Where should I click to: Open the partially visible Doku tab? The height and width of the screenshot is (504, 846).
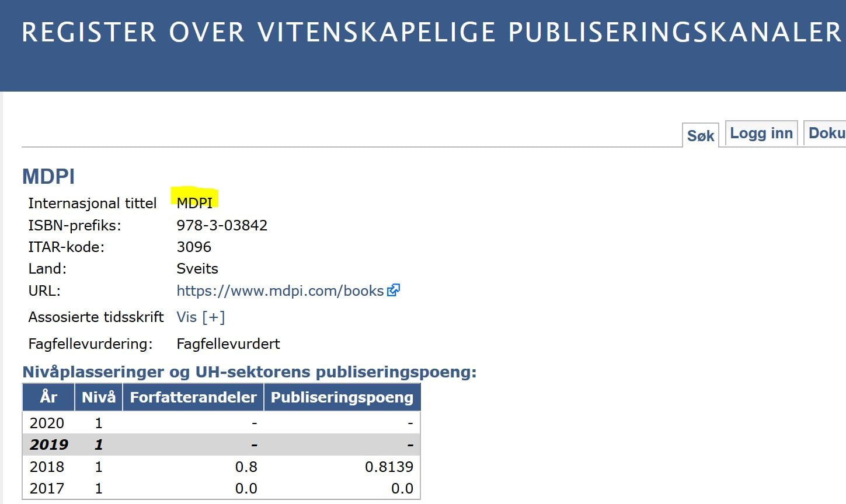826,134
